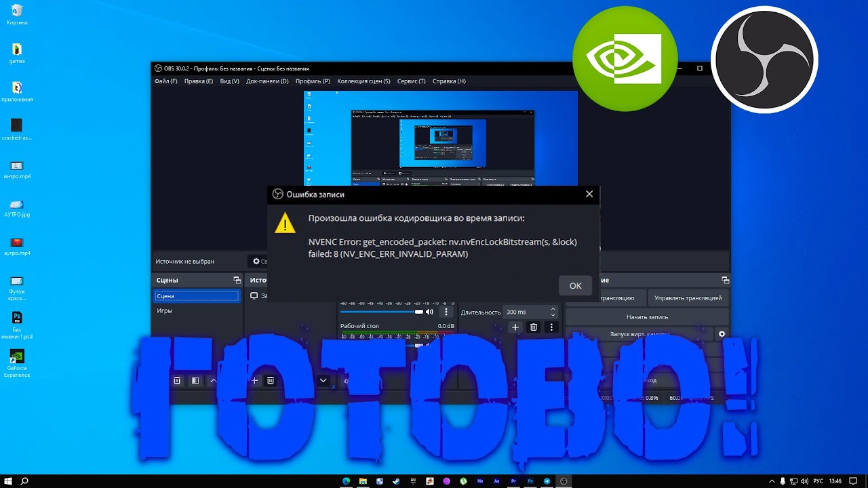Move scene up with the arrow icon
868x488 pixels.
[x=213, y=381]
